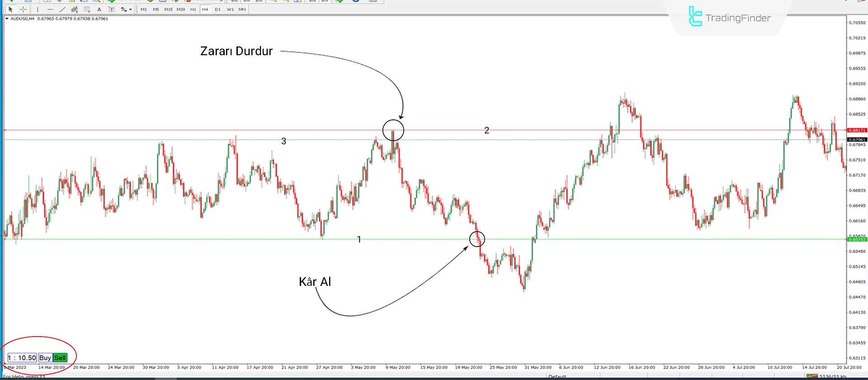
Task: Select the trendline drawing tool
Action: [62, 9]
